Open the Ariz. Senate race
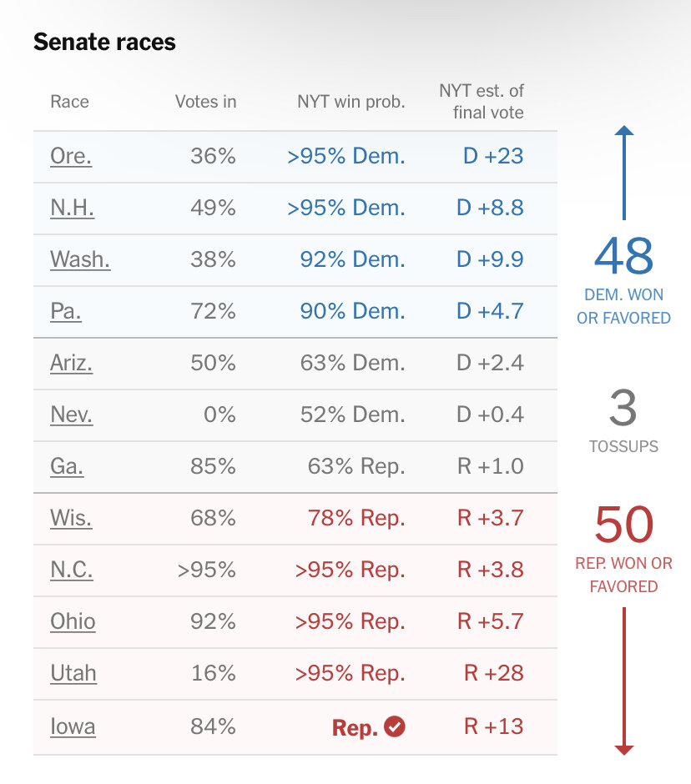691x784 pixels. [x=71, y=363]
